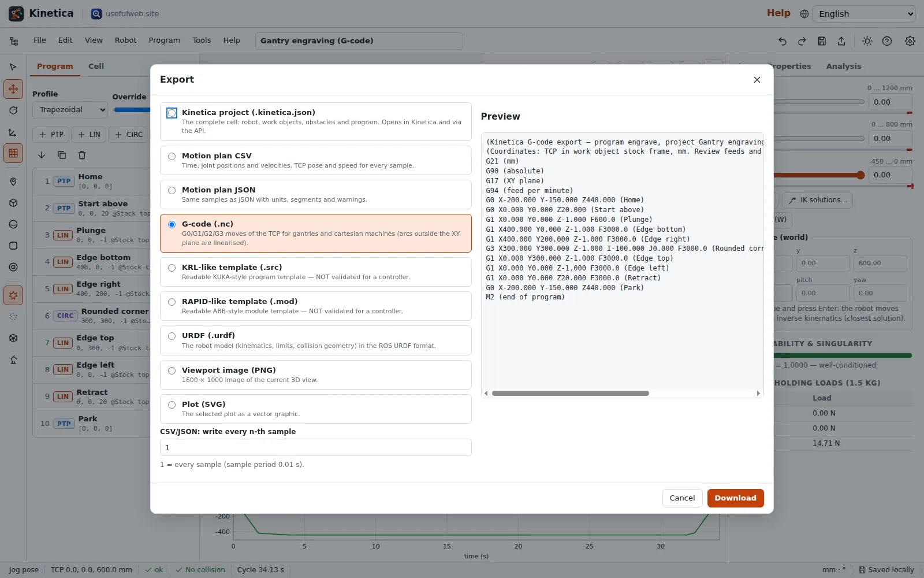Click the location pin icon in sidebar
Viewport: 924px width, 578px height.
13,181
